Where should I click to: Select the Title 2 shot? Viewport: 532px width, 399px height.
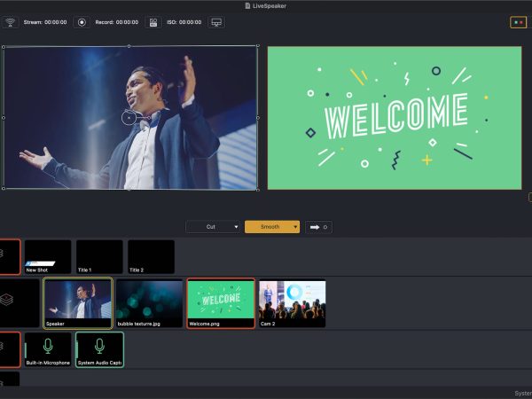coord(151,257)
